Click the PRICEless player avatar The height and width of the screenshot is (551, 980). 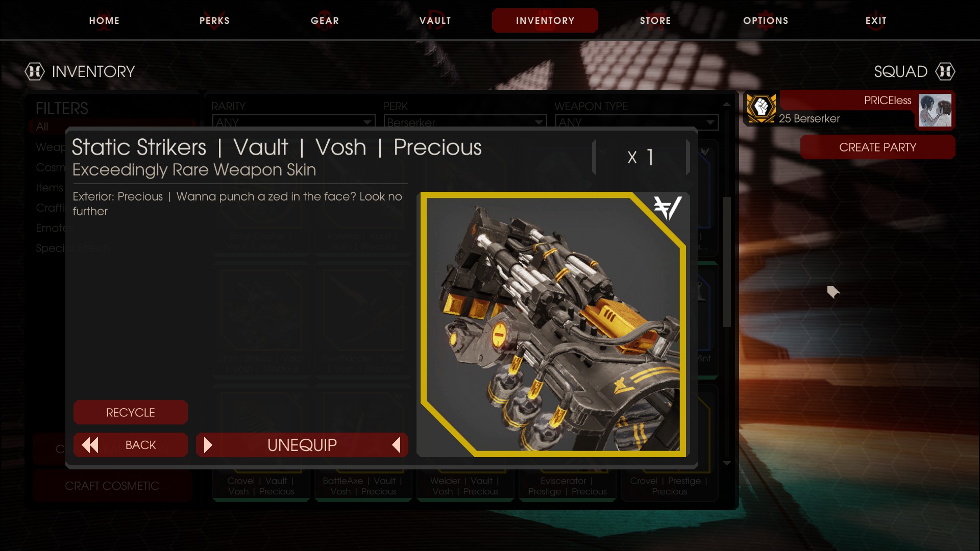coord(935,110)
